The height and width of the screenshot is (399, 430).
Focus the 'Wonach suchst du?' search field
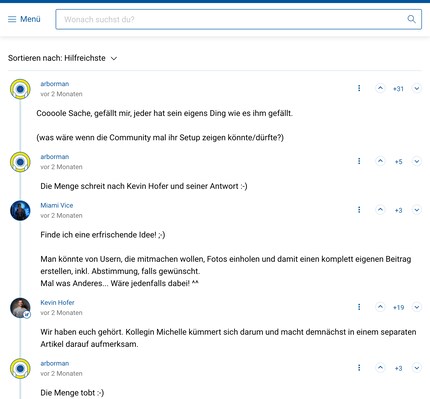point(238,19)
